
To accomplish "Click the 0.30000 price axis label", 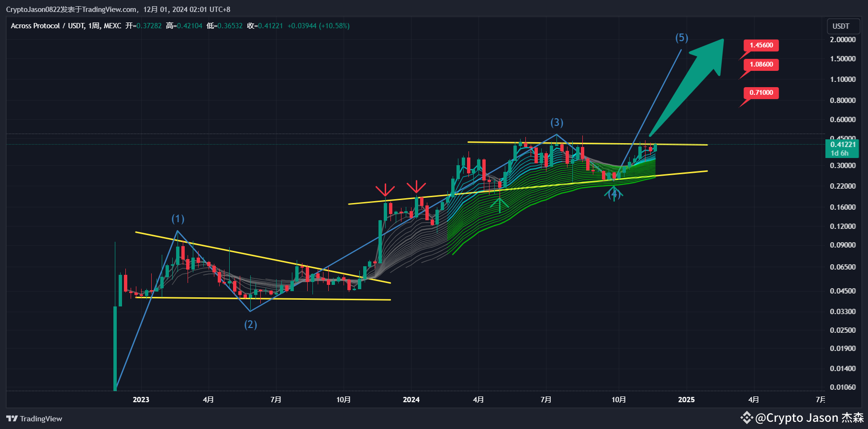I will (843, 166).
